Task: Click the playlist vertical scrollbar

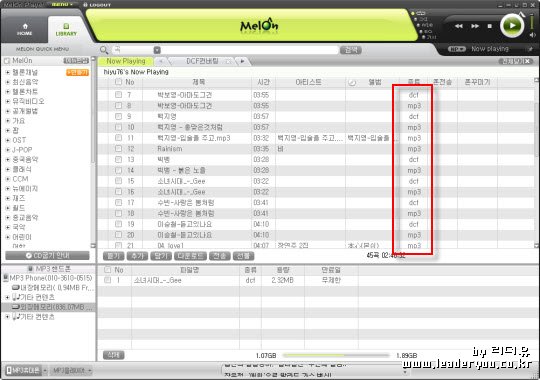Action: pos(536,162)
